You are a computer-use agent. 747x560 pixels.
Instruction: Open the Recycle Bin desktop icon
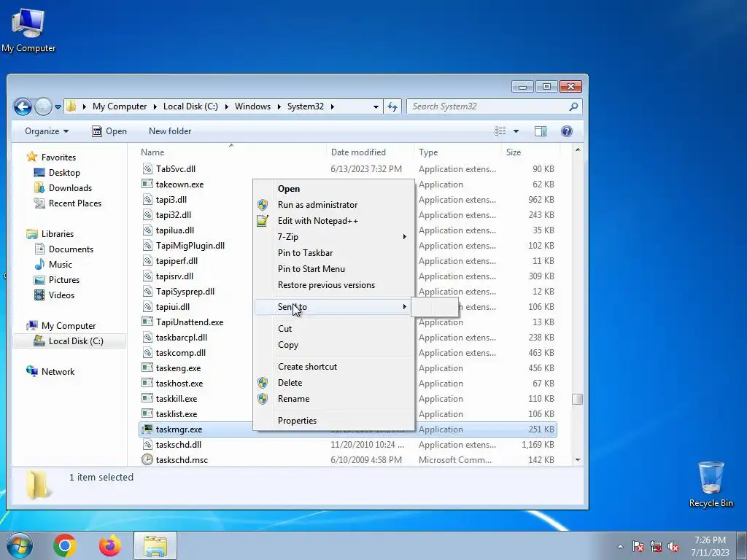click(x=711, y=484)
